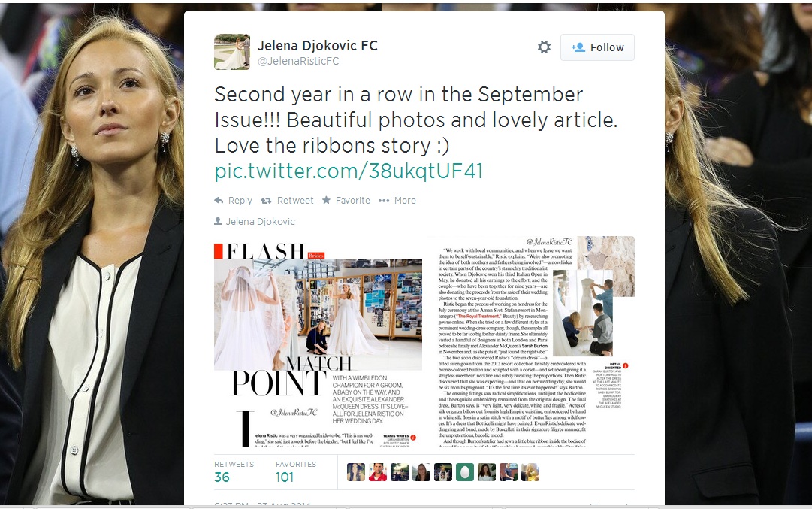
Task: Click the green egg default avatar
Action: click(x=464, y=472)
